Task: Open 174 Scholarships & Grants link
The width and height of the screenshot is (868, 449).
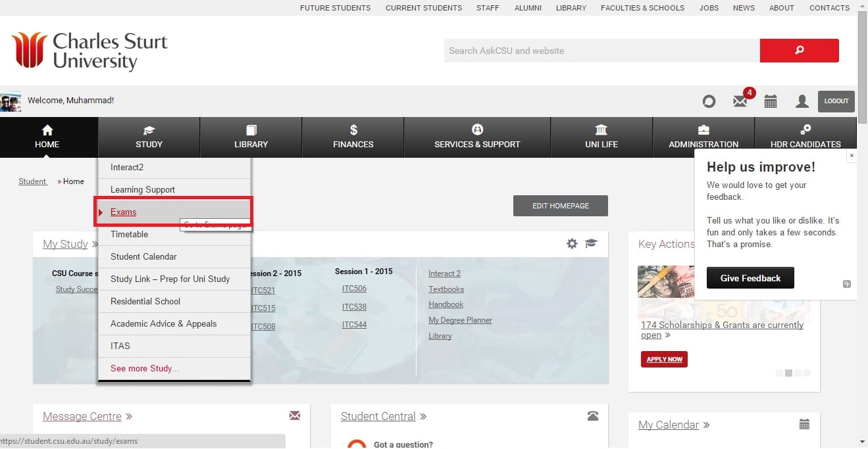Action: pos(722,329)
